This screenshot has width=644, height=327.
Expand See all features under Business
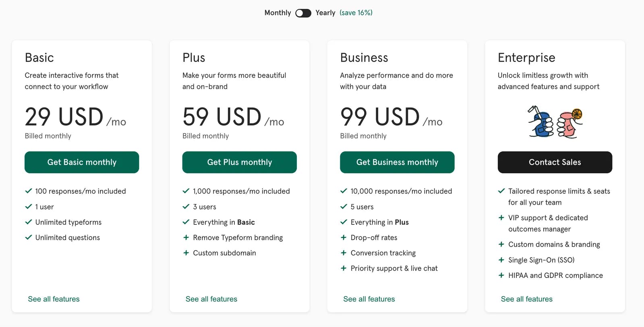pyautogui.click(x=369, y=299)
